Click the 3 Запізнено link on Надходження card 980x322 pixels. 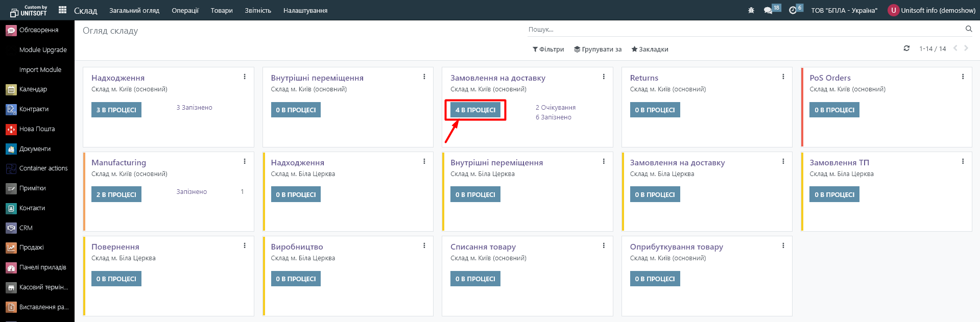[x=194, y=108]
